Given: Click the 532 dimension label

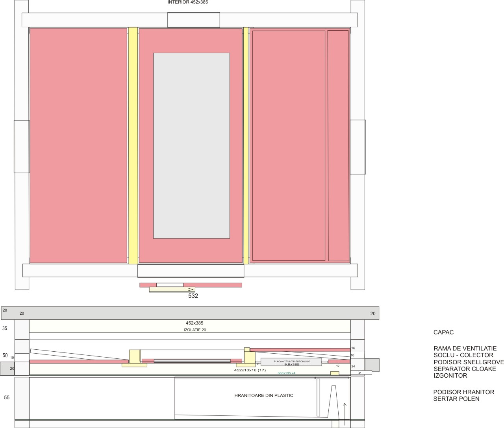Looking at the screenshot, I should [193, 296].
